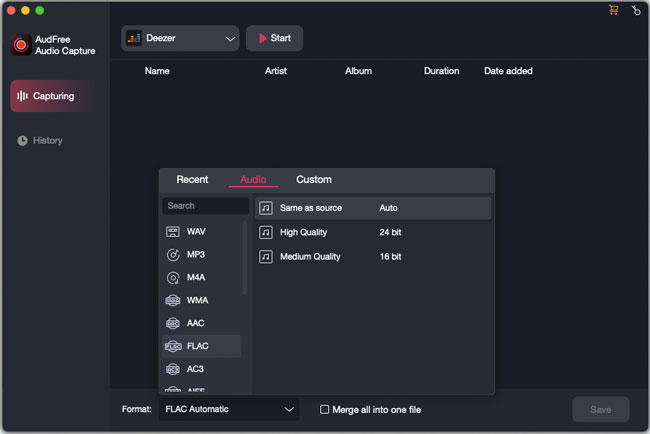Click the Date added column header
The height and width of the screenshot is (434, 650).
pos(508,71)
